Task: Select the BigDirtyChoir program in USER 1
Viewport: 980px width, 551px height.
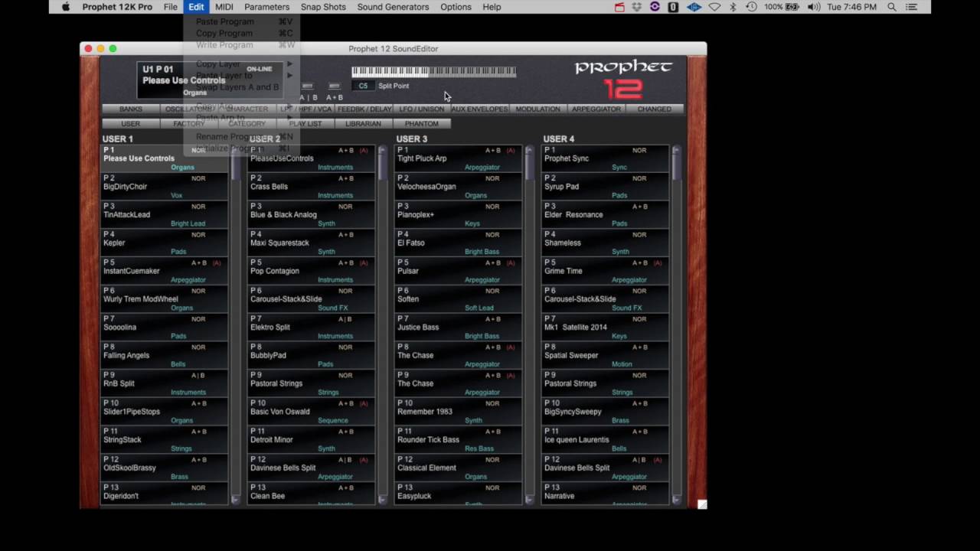Action: [x=165, y=187]
